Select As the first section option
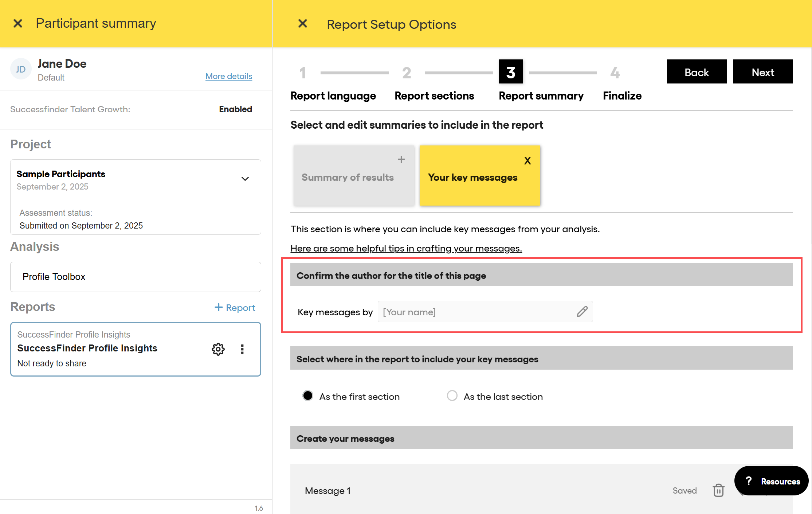 coord(307,396)
